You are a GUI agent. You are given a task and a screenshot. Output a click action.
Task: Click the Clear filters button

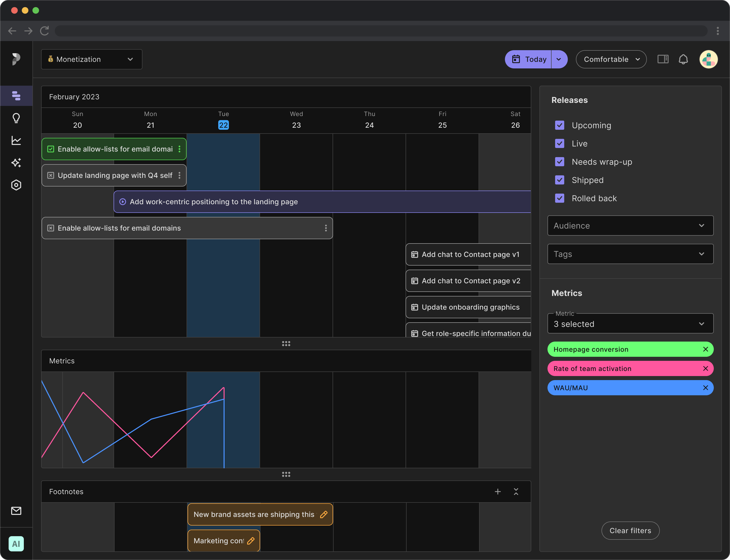631,530
